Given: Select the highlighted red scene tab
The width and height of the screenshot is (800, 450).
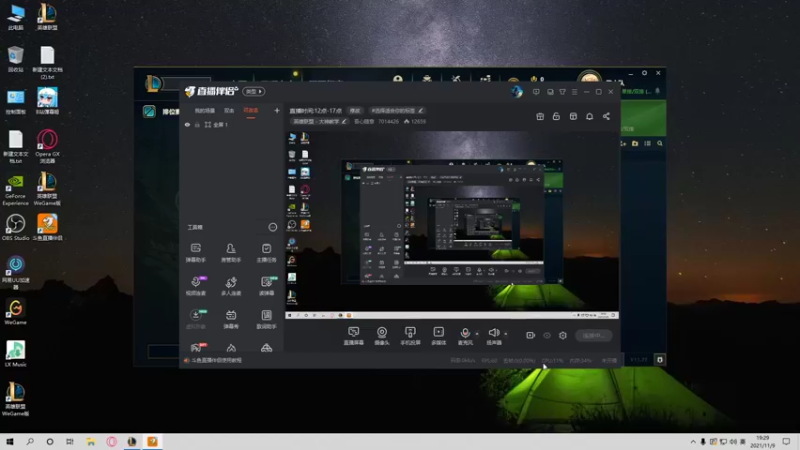Looking at the screenshot, I should 251,111.
